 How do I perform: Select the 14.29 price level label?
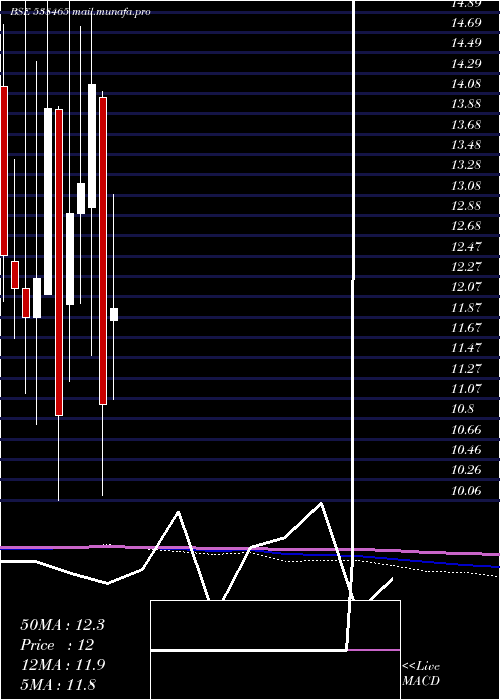click(x=466, y=64)
